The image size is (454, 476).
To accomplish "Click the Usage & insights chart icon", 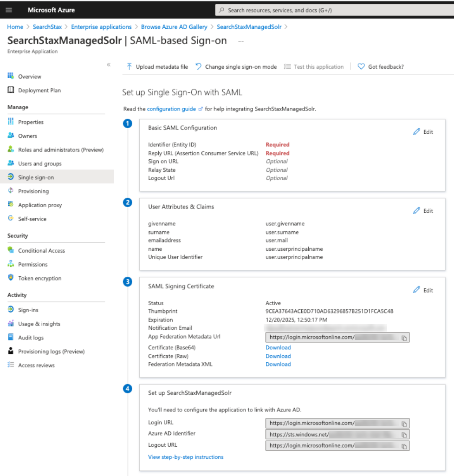I will click(11, 323).
